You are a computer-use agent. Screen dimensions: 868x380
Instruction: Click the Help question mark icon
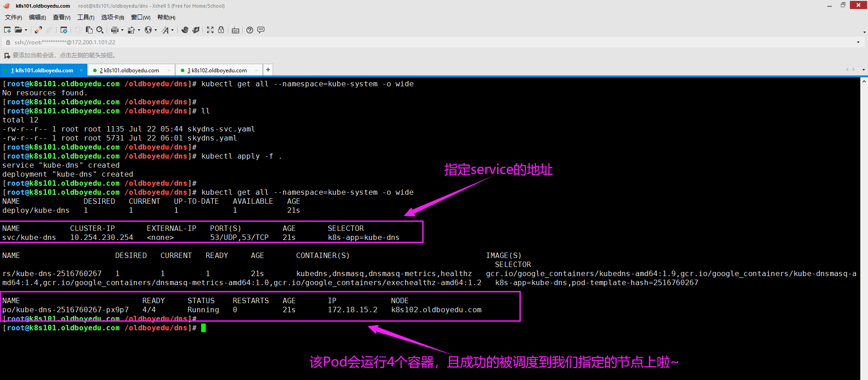point(250,30)
